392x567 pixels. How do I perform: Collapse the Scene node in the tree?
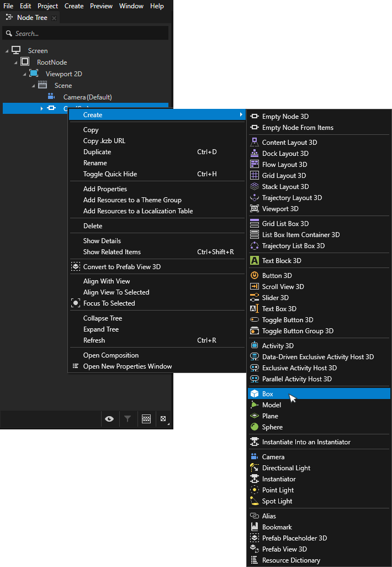33,86
